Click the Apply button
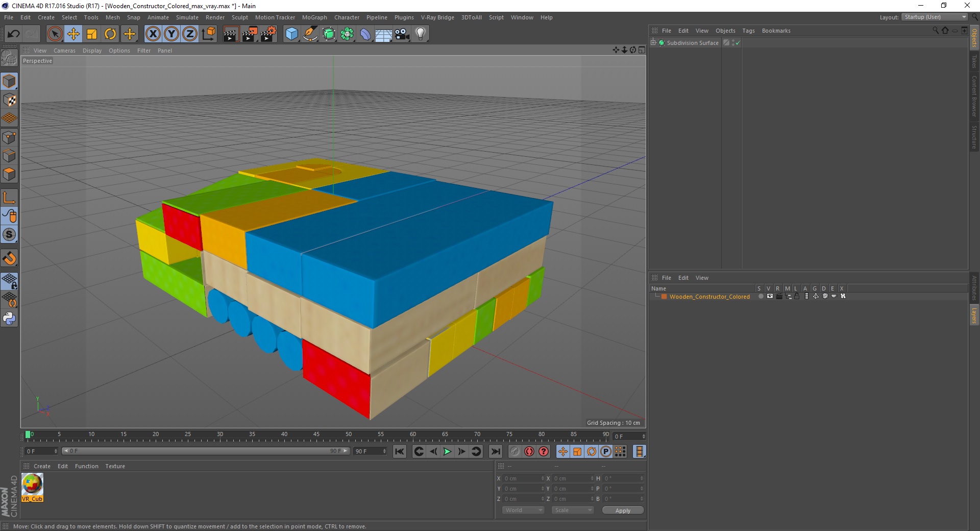This screenshot has height=531, width=980. click(623, 510)
